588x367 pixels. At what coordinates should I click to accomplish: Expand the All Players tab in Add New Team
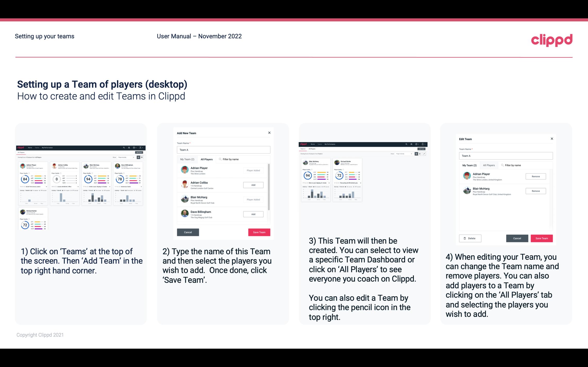pyautogui.click(x=207, y=159)
